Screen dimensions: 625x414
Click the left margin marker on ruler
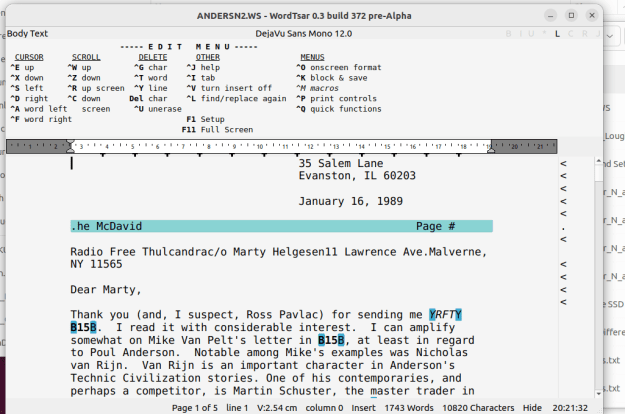(71, 146)
